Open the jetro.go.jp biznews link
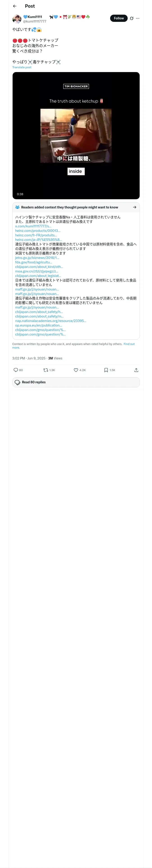The height and width of the screenshot is (868, 152). [37, 258]
